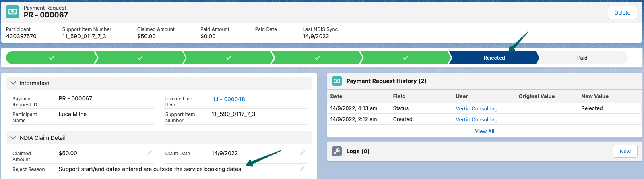Open Vertic Consulting user from Status row
The width and height of the screenshot is (644, 179).
[477, 108]
